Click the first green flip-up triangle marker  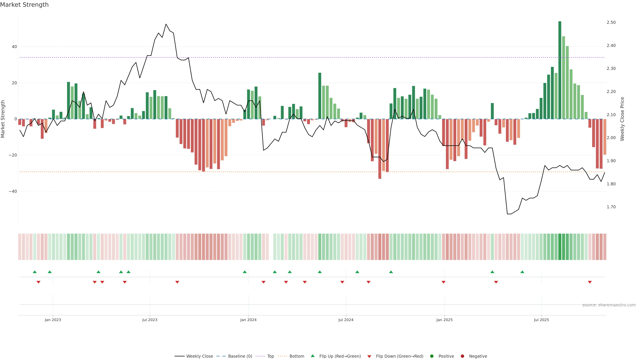click(x=35, y=272)
